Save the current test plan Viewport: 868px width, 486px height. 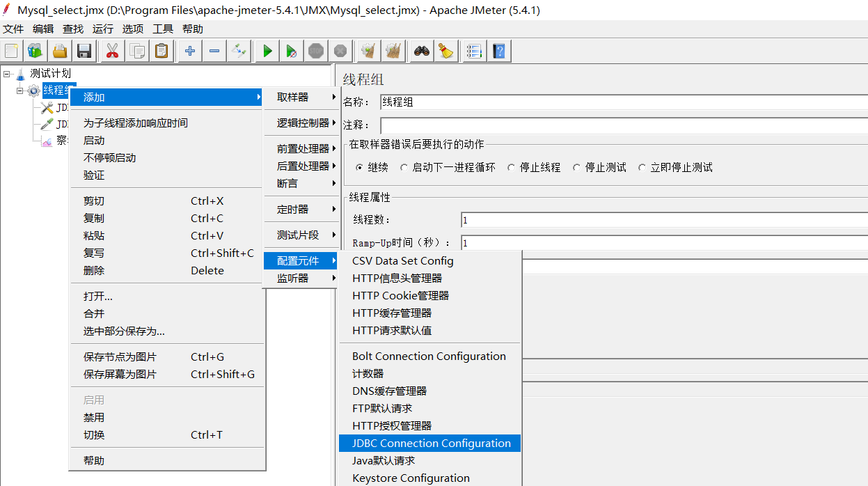click(x=83, y=51)
